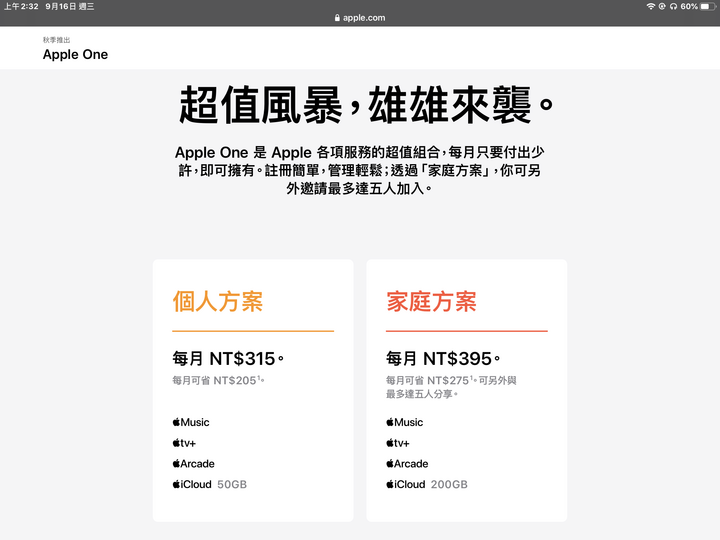Click the Apple One page title
This screenshot has height=540, width=720.
coord(75,54)
